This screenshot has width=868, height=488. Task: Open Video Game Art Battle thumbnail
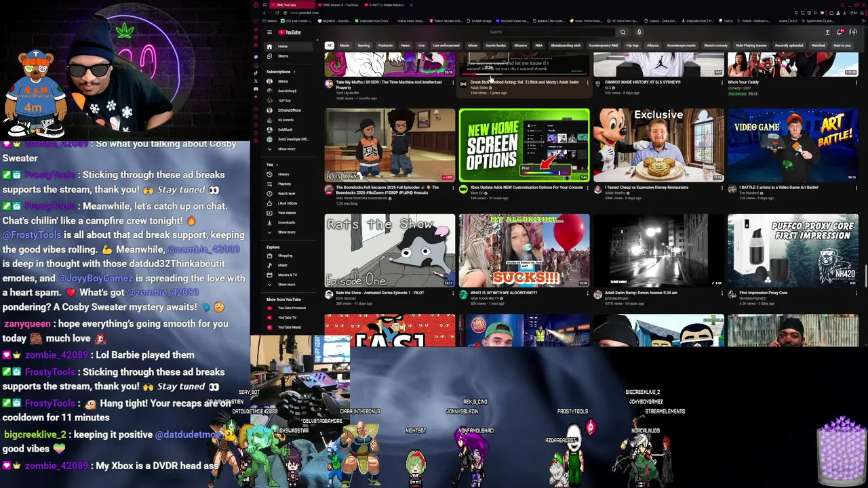click(x=793, y=144)
